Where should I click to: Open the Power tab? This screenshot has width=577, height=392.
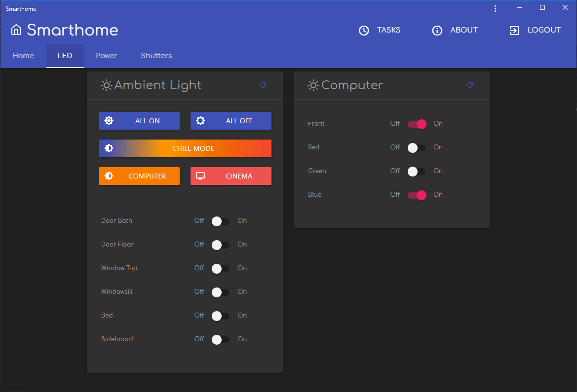(x=106, y=56)
